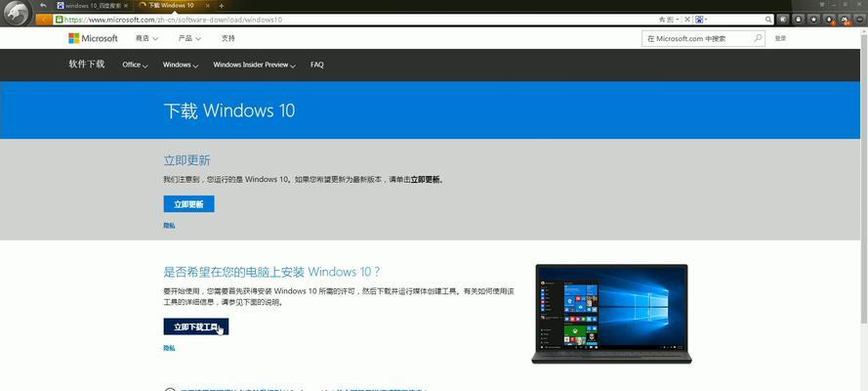This screenshot has height=391, width=868.
Task: Click the lock toolbar icon
Action: (x=799, y=20)
